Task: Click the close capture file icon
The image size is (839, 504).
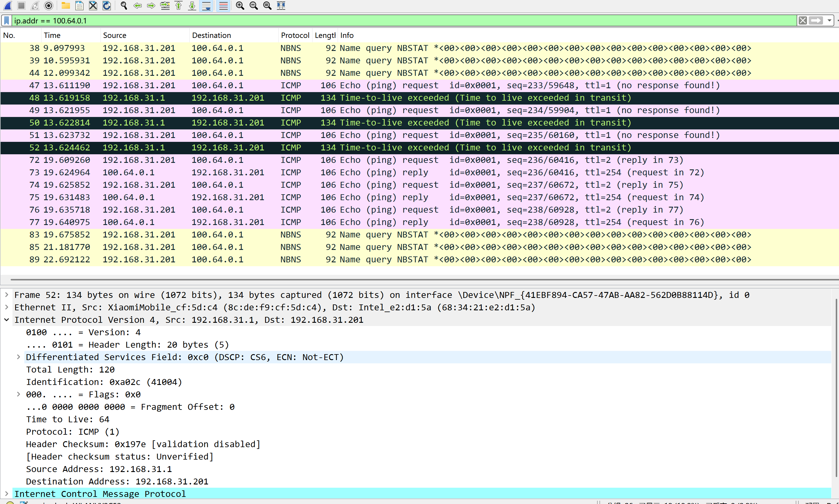Action: point(93,5)
